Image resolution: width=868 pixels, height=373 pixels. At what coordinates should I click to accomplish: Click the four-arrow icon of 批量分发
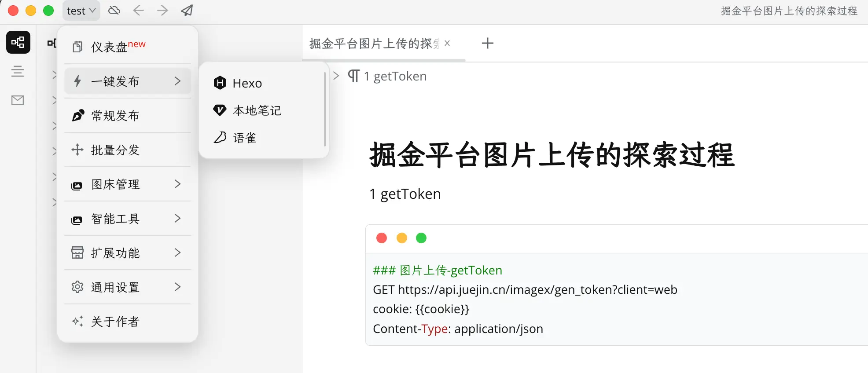click(77, 150)
